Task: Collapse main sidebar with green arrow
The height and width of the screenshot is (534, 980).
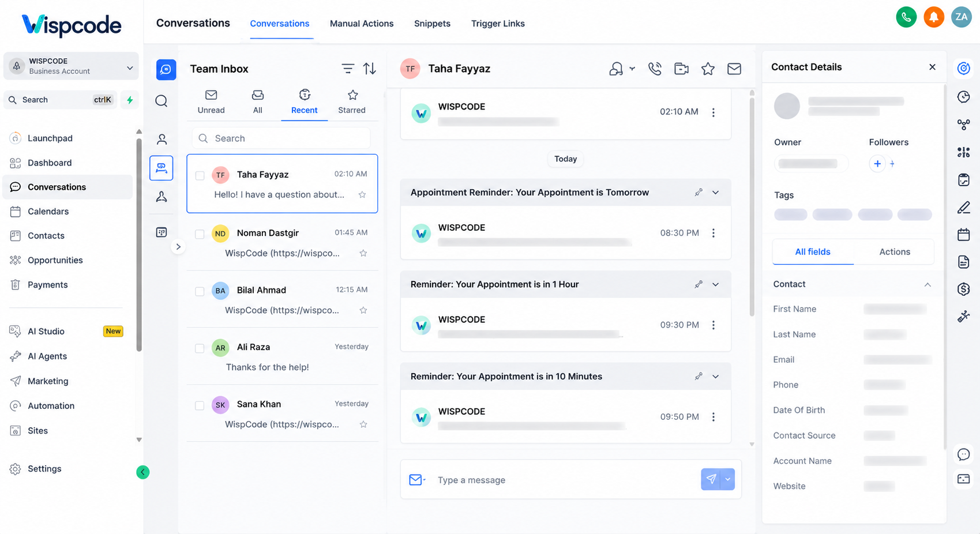Action: [x=143, y=472]
